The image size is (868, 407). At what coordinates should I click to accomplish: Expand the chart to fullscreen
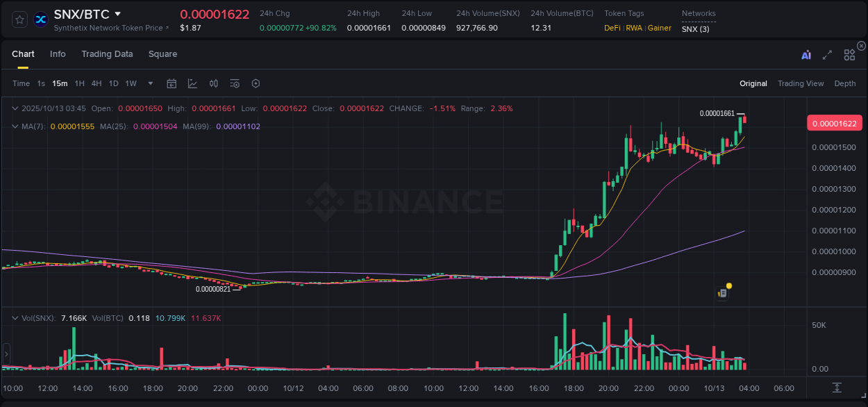[827, 55]
